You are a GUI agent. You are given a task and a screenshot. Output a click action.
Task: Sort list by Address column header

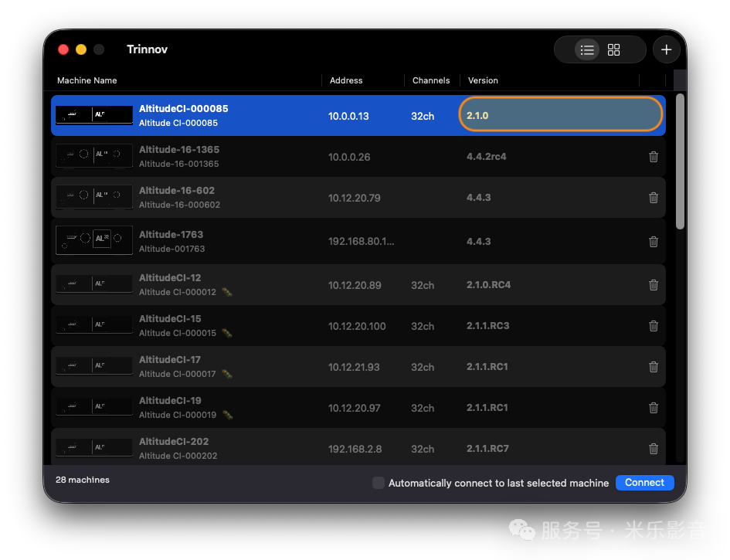(346, 80)
